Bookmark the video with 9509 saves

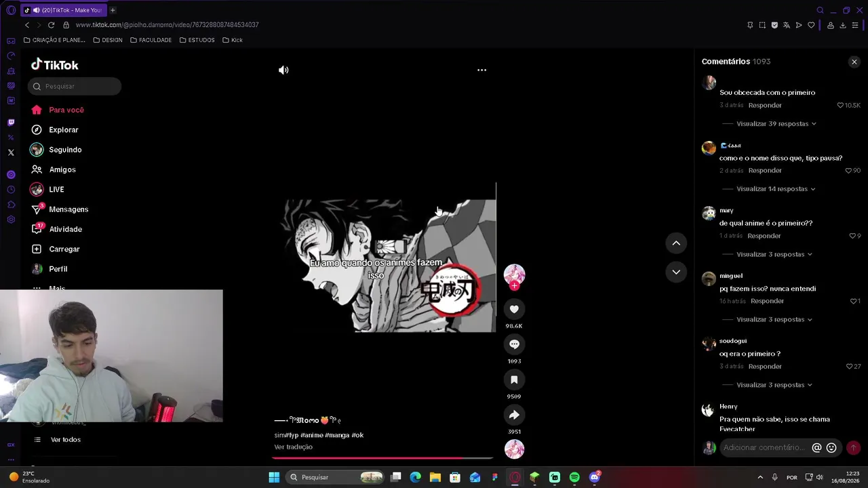514,380
